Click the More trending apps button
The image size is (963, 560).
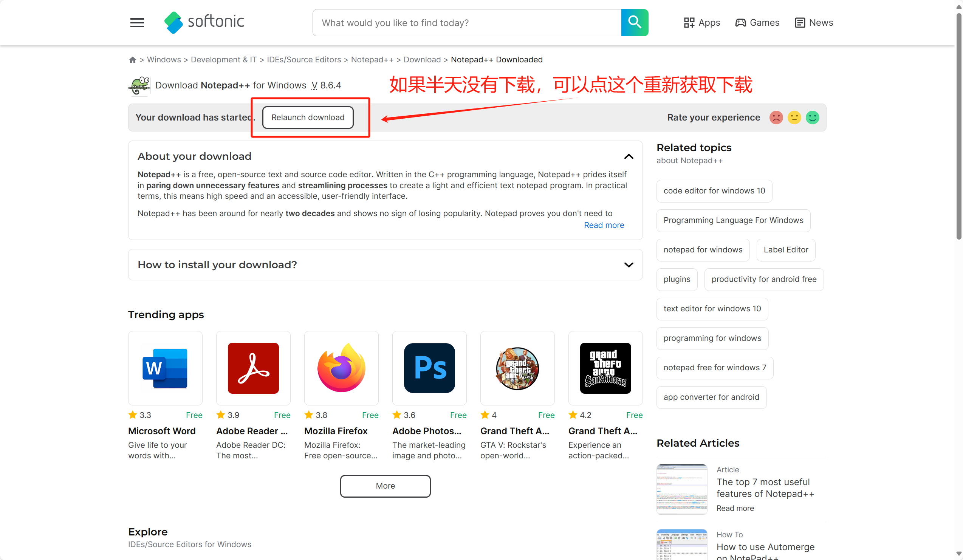click(385, 486)
